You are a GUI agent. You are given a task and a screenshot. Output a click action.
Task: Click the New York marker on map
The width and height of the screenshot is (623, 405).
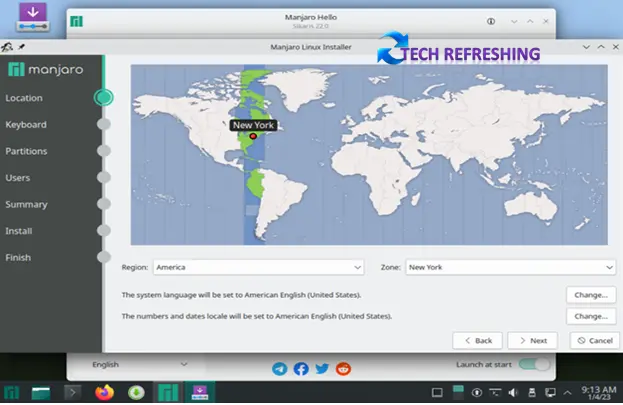tap(253, 135)
